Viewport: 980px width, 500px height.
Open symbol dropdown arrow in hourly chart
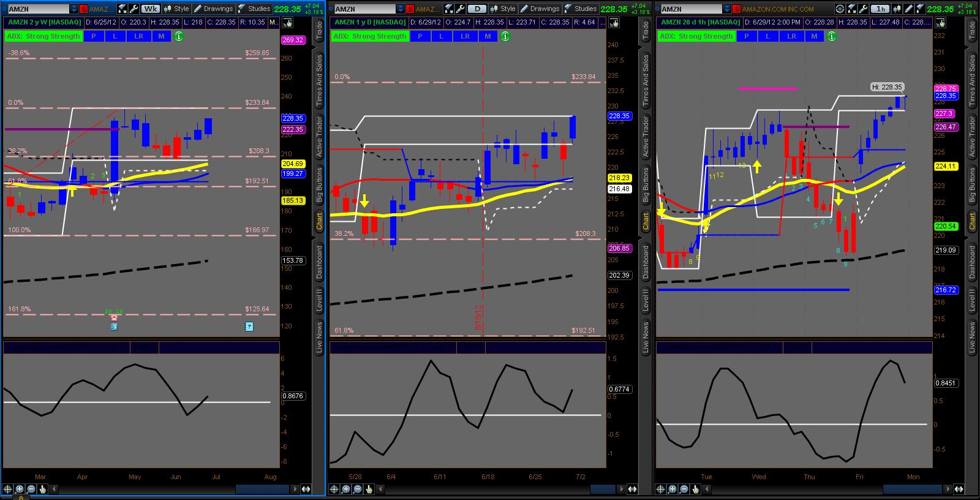tap(727, 9)
